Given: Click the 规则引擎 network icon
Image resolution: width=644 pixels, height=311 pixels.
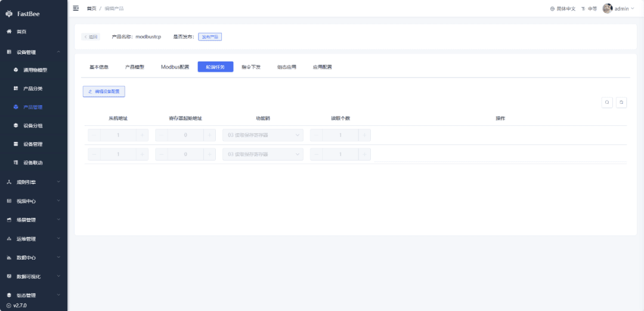Looking at the screenshot, I should pos(9,182).
